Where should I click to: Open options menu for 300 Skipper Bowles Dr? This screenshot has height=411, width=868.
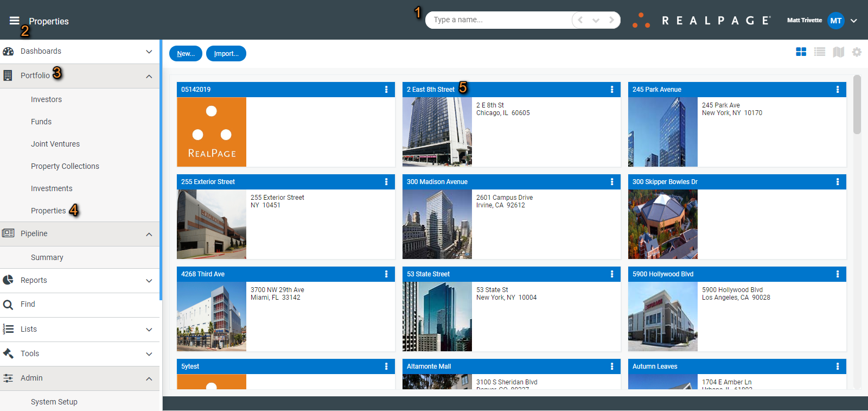838,182
